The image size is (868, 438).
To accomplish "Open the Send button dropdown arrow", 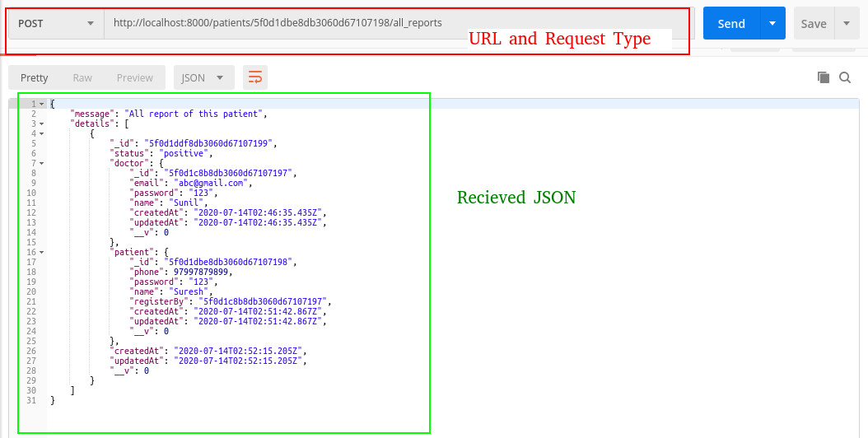I will pos(772,23).
